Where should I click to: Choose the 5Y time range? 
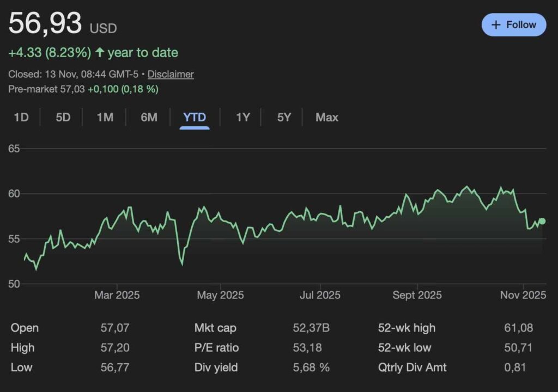tap(284, 117)
